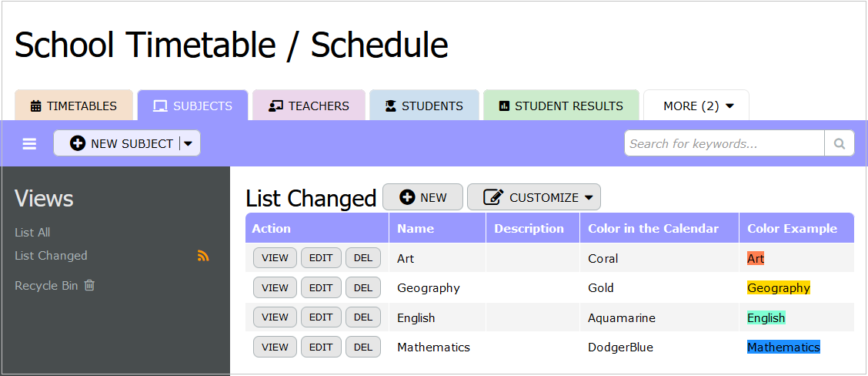This screenshot has height=376, width=868.
Task: Click the DodgerBlue Mathematics color example
Action: point(783,347)
